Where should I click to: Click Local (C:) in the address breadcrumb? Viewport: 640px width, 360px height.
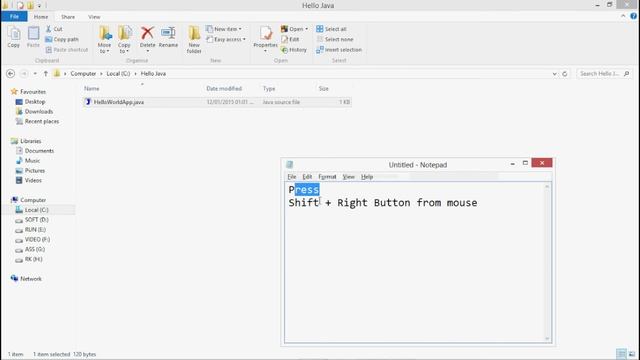pos(118,73)
